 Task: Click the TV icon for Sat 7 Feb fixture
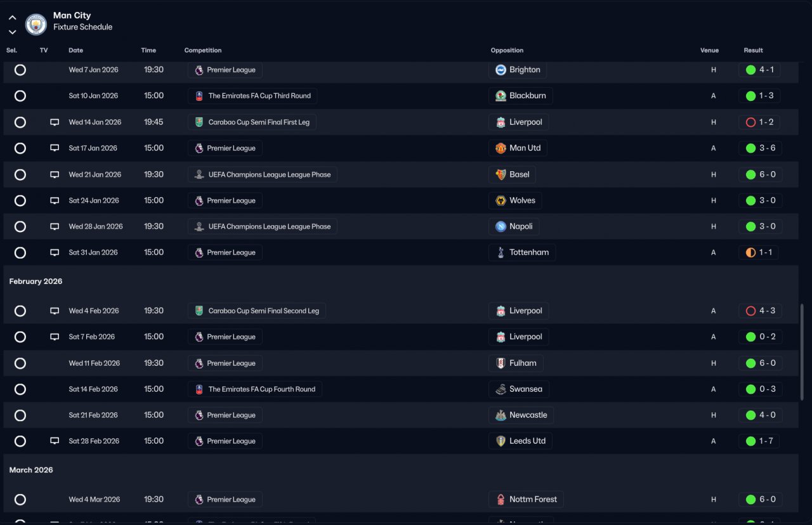tap(55, 337)
